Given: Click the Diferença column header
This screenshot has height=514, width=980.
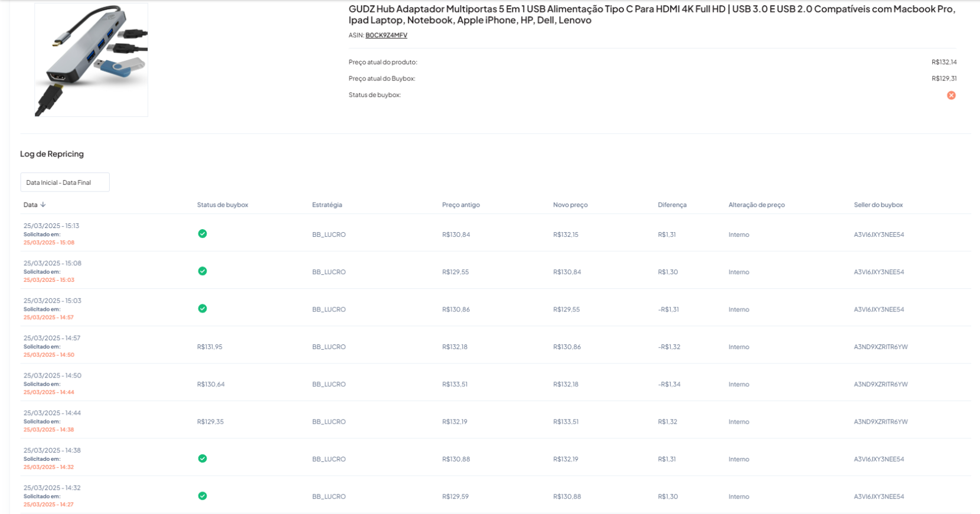Looking at the screenshot, I should (x=672, y=205).
